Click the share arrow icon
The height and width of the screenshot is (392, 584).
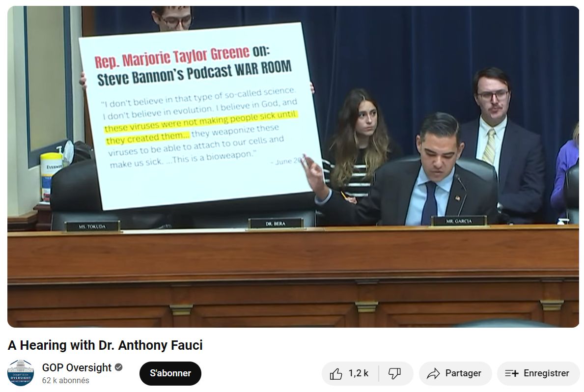point(433,374)
